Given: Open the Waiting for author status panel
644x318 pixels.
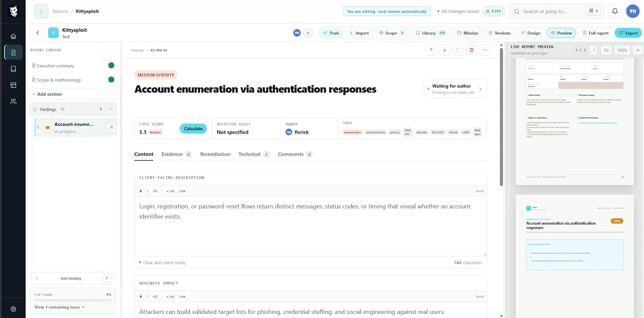Looking at the screenshot, I should click(x=455, y=89).
